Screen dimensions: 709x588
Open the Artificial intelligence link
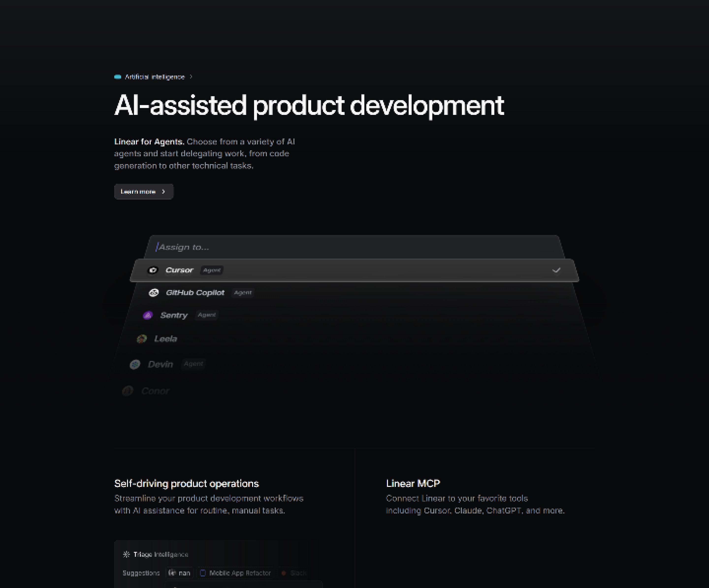(x=155, y=77)
